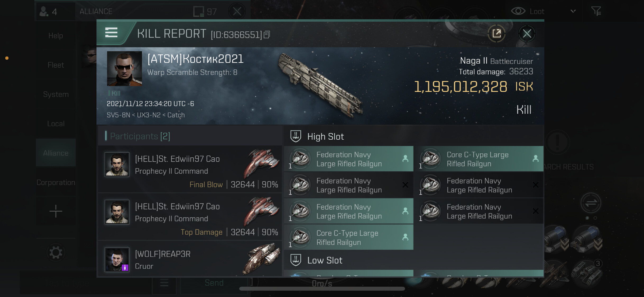Select final blow participant St. Edwiin97 Cao
644x297 pixels.
[190, 169]
